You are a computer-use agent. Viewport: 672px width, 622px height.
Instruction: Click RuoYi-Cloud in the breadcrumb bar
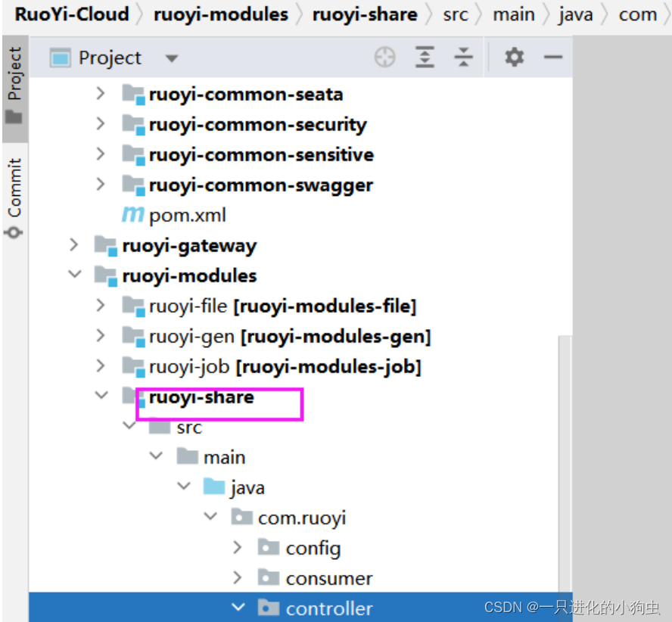coord(72,14)
